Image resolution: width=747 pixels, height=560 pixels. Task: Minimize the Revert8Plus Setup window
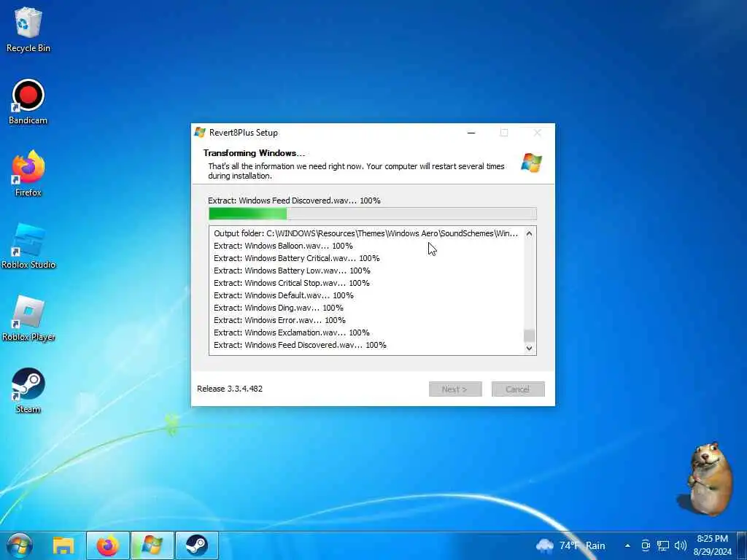tap(471, 133)
